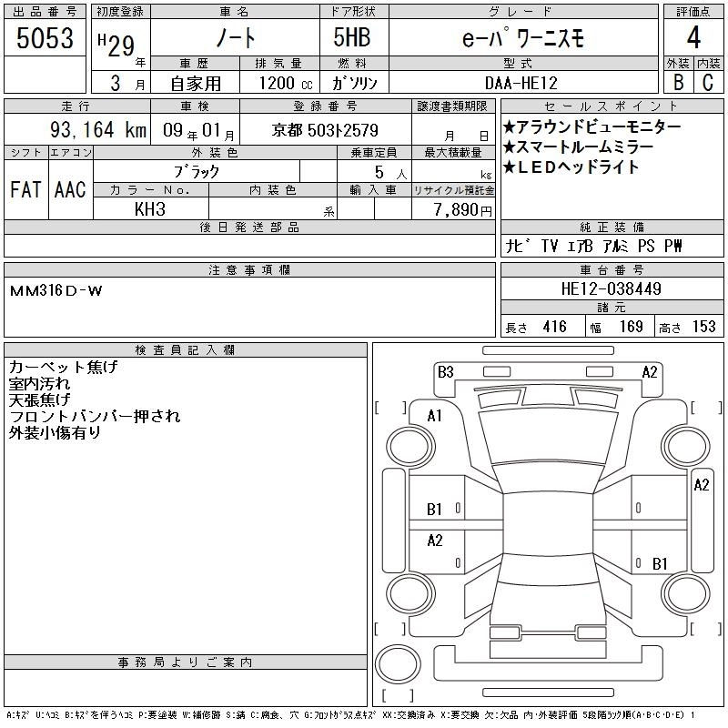Click seating capacity 5 人
Screen dimensions: 728x728
(390, 173)
